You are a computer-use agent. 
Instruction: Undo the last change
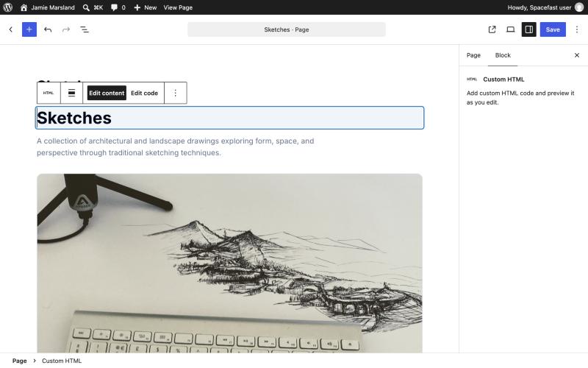[x=48, y=29]
